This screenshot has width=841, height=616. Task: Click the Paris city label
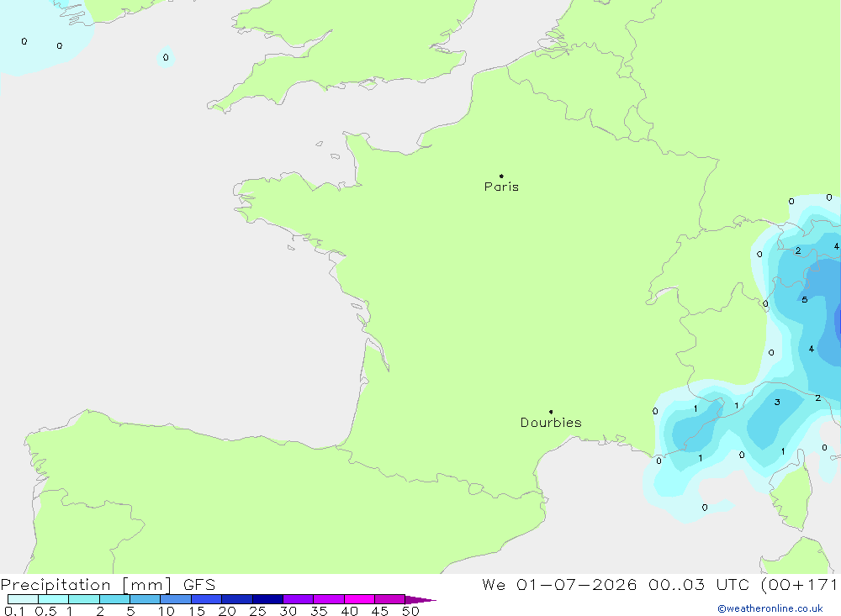pos(501,187)
